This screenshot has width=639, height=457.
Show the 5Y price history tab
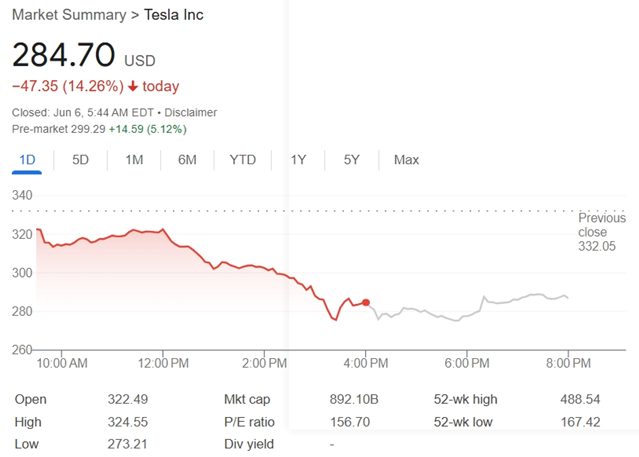351,160
